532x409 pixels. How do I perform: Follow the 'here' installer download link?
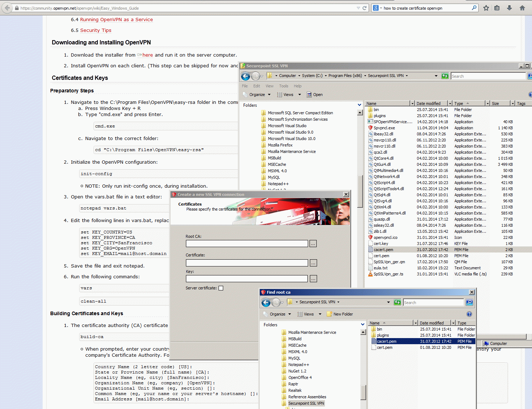click(x=148, y=55)
